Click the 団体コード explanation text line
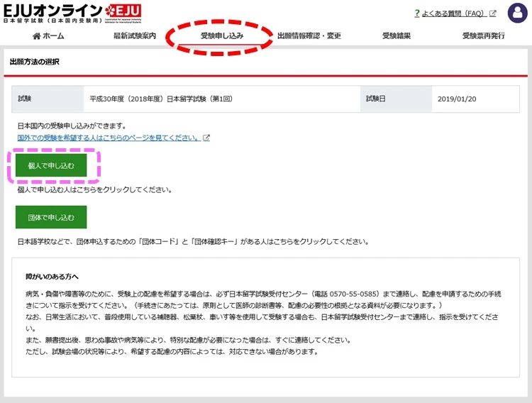Viewport: 532px width, 403px height. 193,242
